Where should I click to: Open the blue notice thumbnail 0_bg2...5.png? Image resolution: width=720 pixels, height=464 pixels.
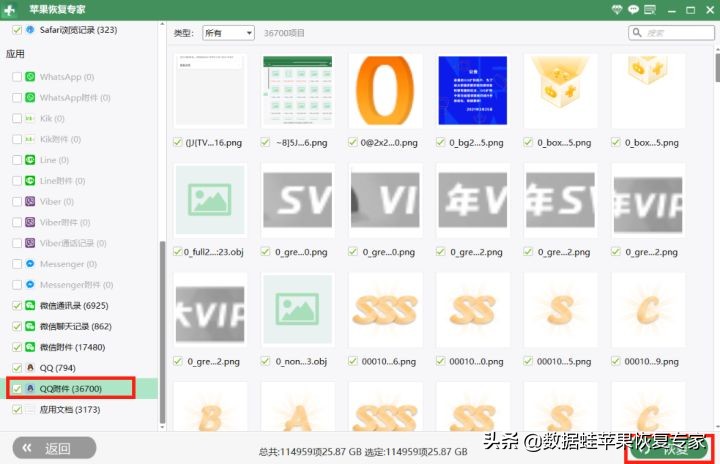[x=472, y=91]
